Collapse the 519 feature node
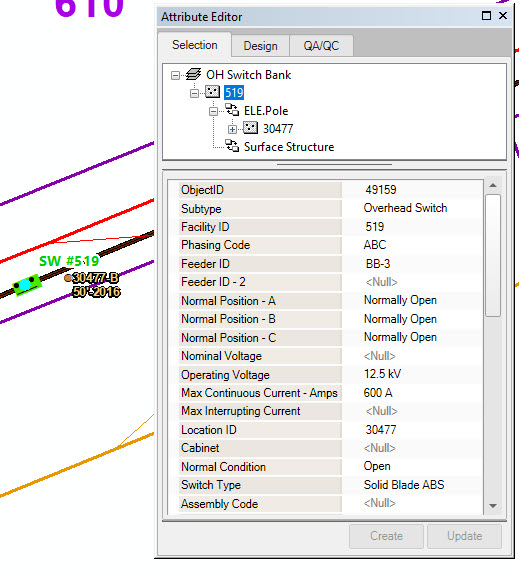 194,94
